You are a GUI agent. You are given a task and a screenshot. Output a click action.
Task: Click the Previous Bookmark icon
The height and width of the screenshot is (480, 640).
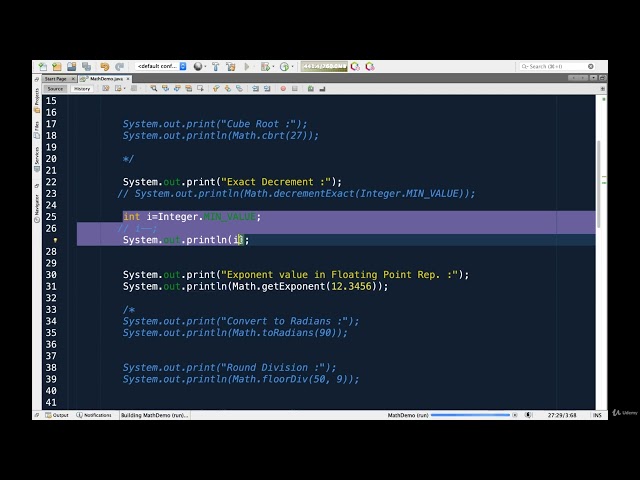tap(216, 89)
